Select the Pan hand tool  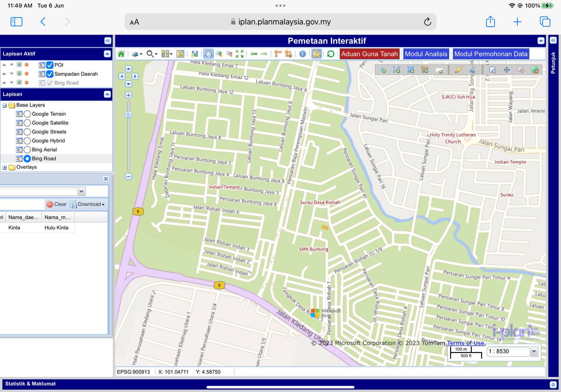click(x=208, y=54)
